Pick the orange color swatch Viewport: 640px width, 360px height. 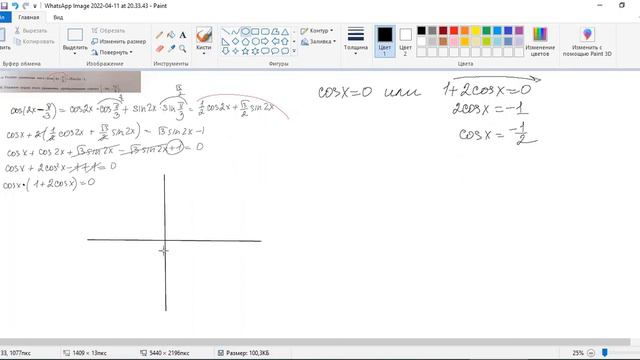point(464,31)
